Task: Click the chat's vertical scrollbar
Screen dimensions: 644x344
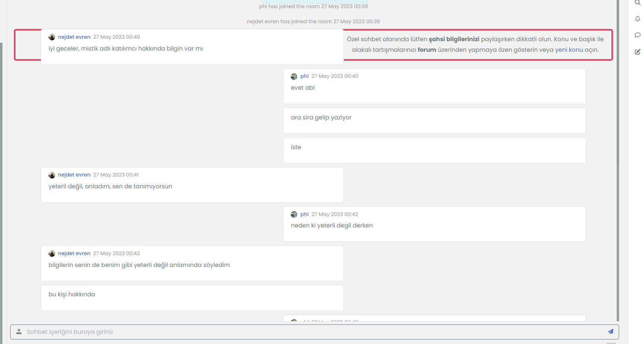Action: click(617, 163)
